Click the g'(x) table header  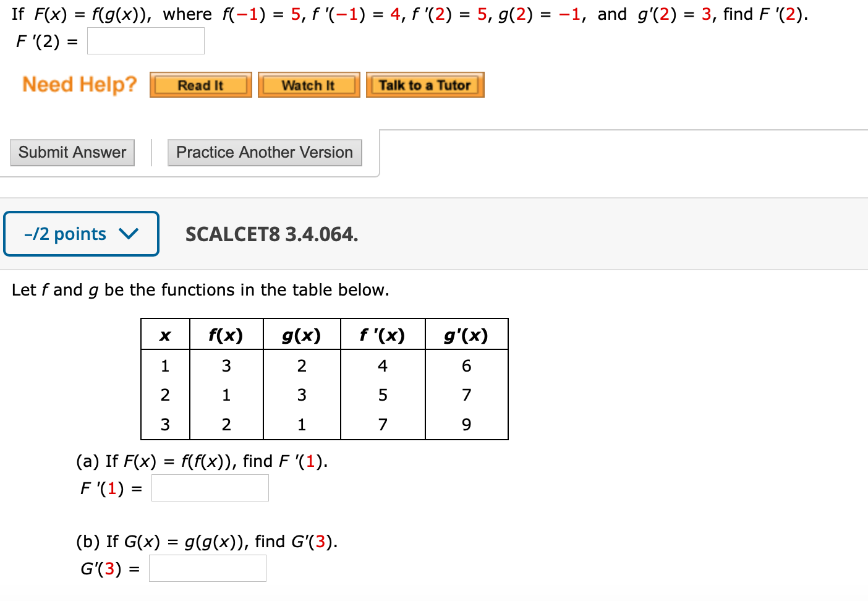pyautogui.click(x=466, y=335)
